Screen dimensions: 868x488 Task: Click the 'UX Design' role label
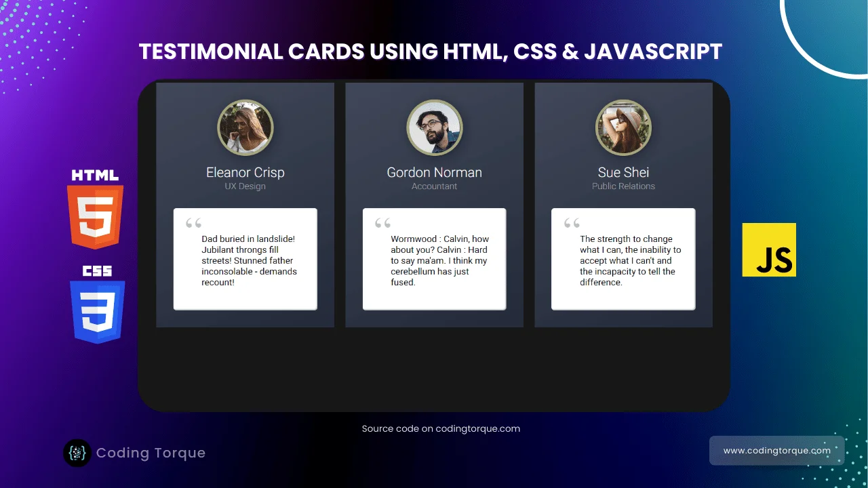click(245, 186)
